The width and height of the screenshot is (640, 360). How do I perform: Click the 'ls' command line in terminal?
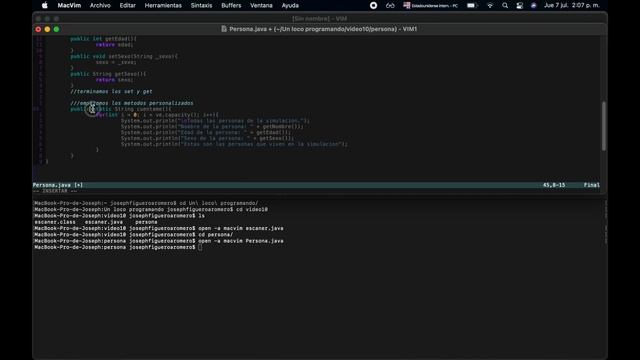pyautogui.click(x=120, y=216)
